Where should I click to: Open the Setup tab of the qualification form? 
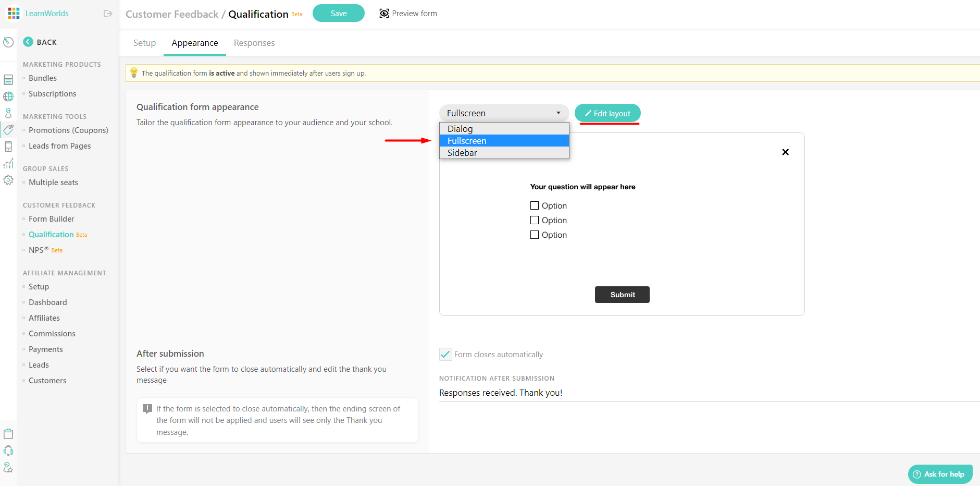pyautogui.click(x=144, y=43)
